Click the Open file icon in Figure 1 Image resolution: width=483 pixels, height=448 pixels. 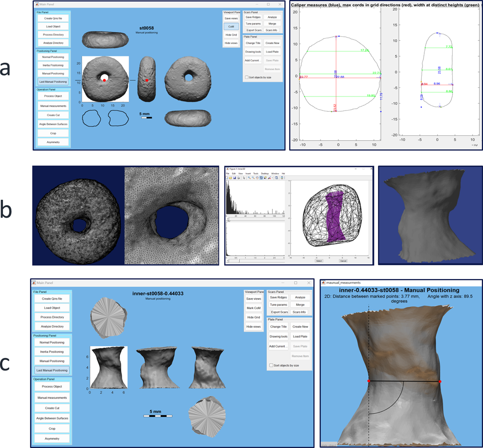(x=231, y=178)
